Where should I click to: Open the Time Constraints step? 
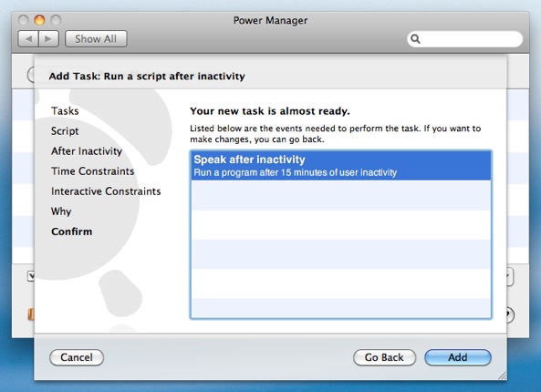(92, 171)
